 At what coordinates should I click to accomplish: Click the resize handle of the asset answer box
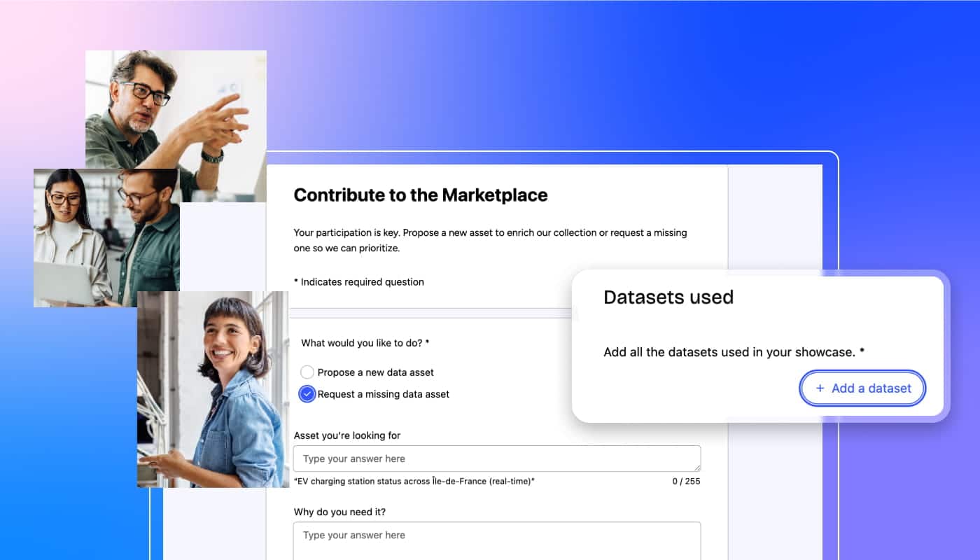tap(696, 467)
